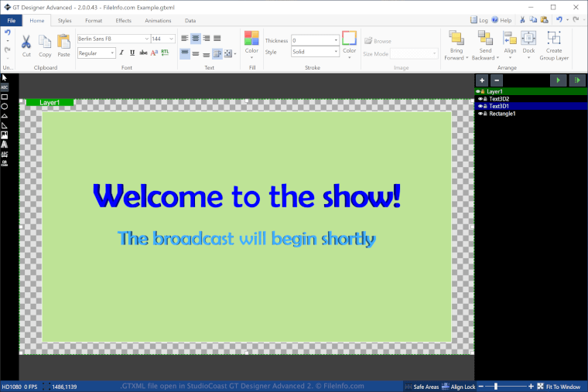
Task: Select the Rectangle tool in left toolbar
Action: pyautogui.click(x=5, y=97)
